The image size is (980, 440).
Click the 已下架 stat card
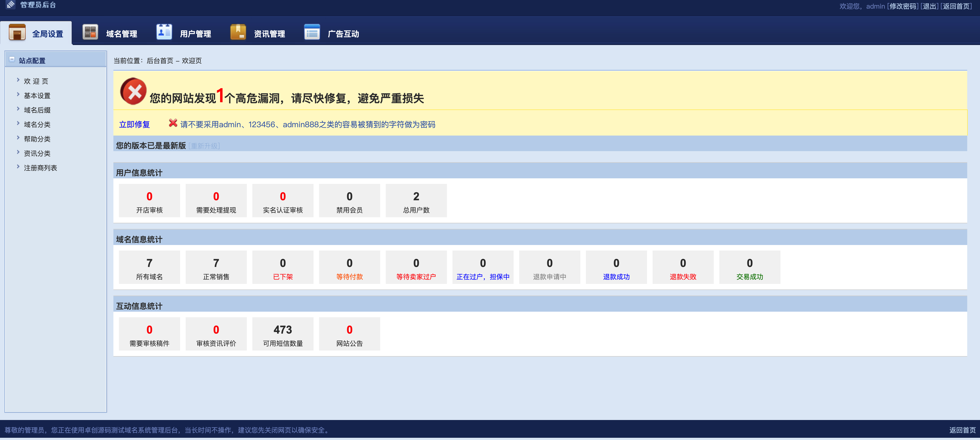click(283, 267)
